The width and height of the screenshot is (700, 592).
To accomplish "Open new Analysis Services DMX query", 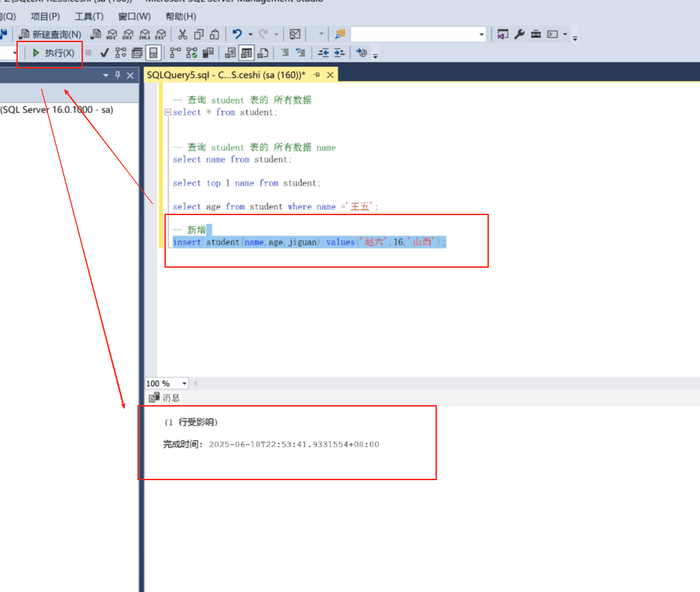I will click(x=128, y=34).
